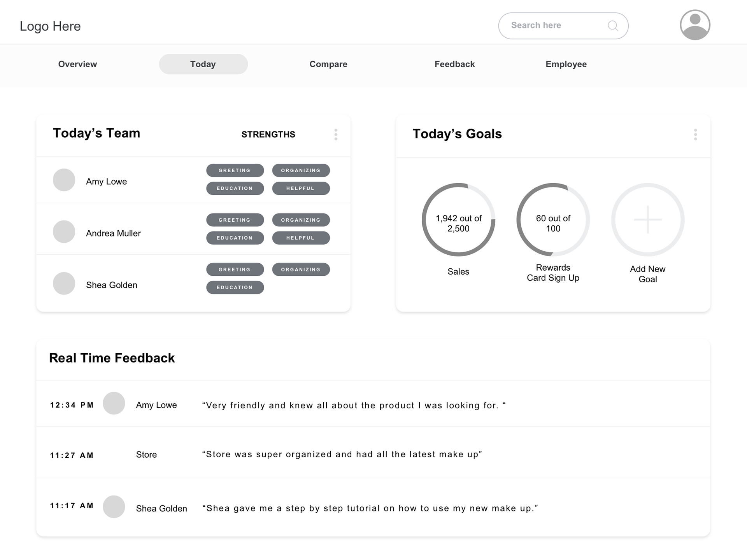747x560 pixels.
Task: Click the Store name in feedback list
Action: pos(146,455)
